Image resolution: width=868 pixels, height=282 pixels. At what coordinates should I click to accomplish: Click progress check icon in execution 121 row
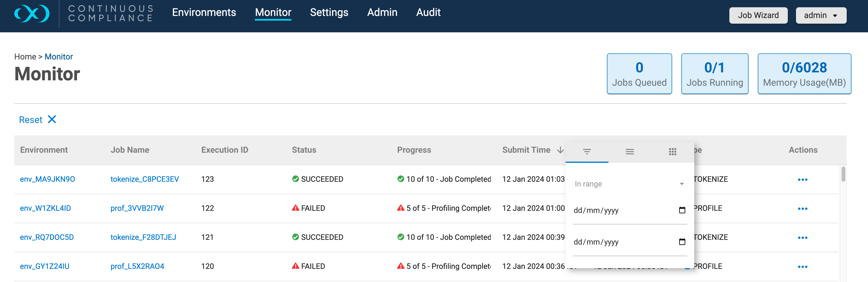401,237
